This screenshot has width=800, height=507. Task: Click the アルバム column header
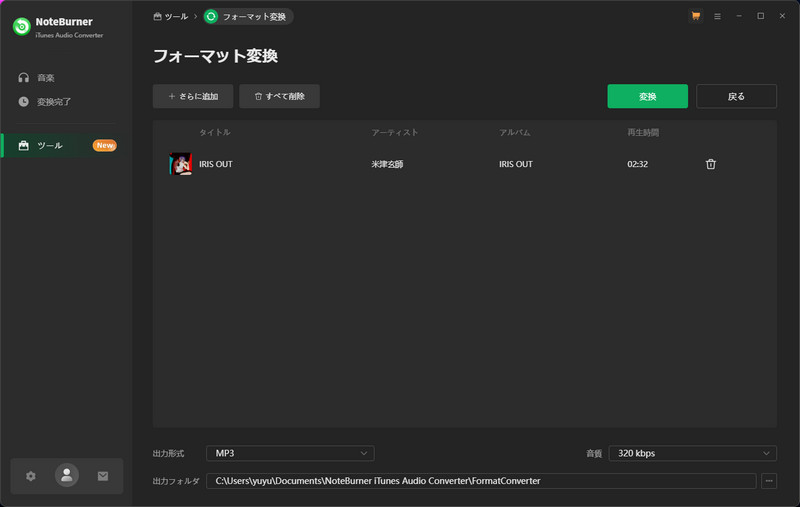[515, 132]
